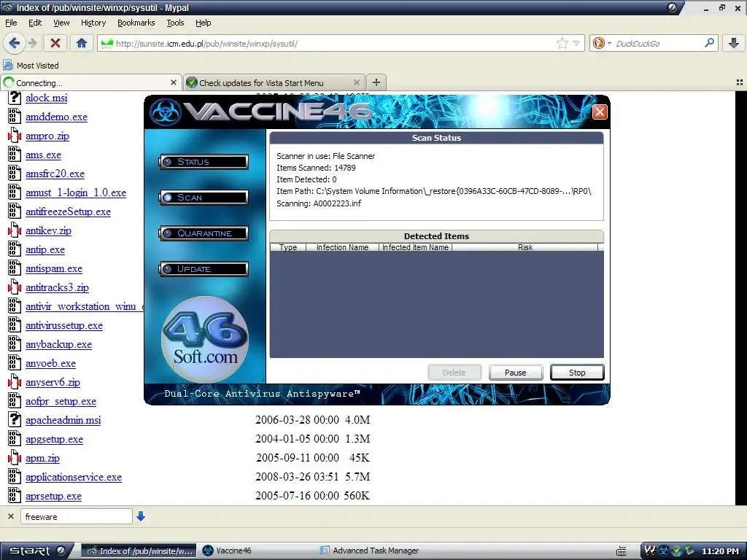Select the Connecting... tab

91,82
